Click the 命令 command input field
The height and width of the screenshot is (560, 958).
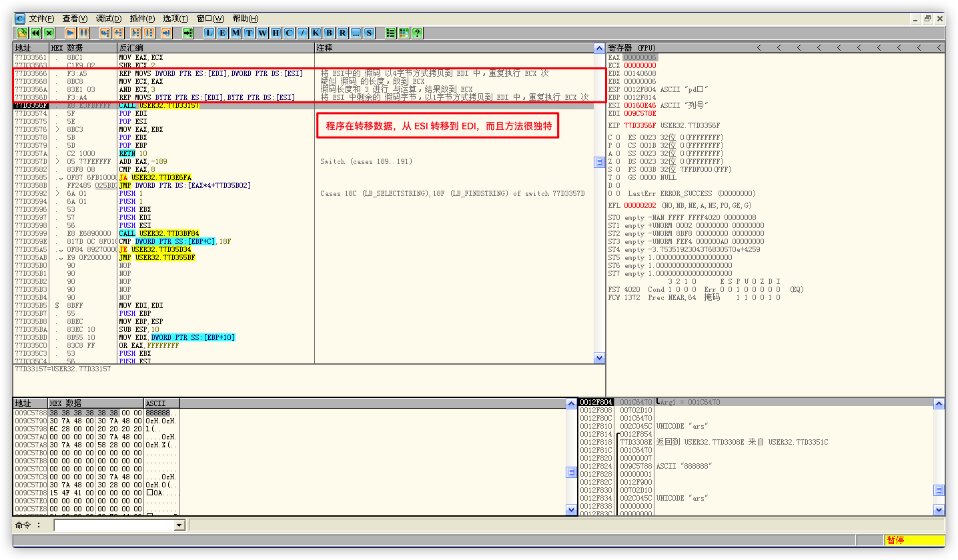(113, 525)
